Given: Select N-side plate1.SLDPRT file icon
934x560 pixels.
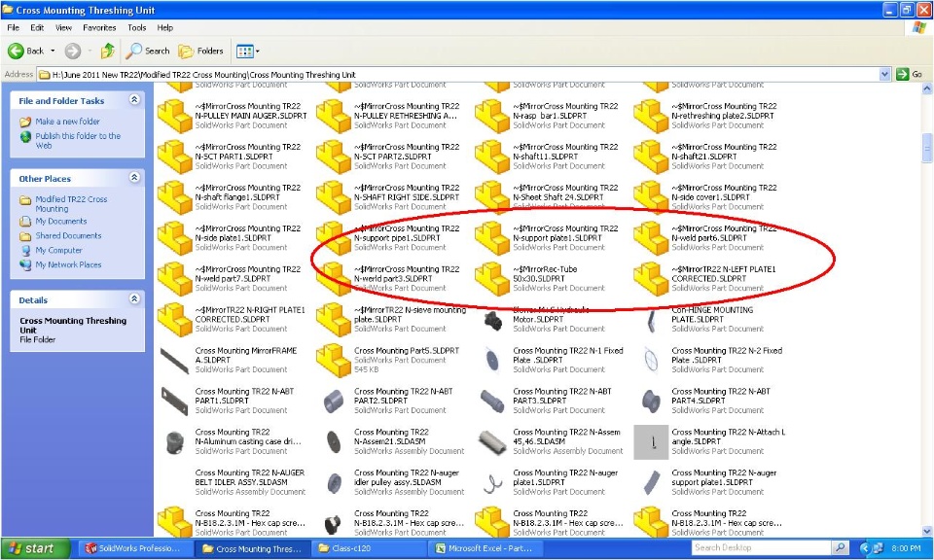Looking at the screenshot, I should tap(174, 238).
